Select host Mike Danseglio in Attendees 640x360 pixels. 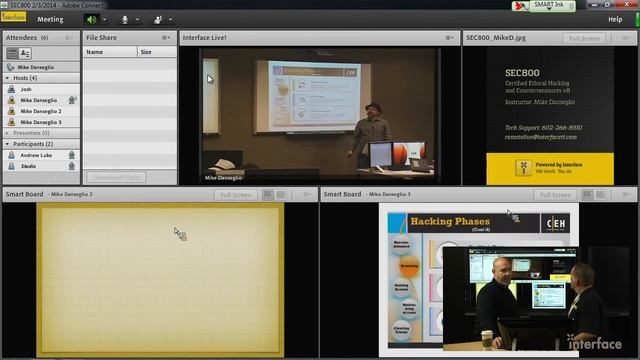pyautogui.click(x=41, y=100)
